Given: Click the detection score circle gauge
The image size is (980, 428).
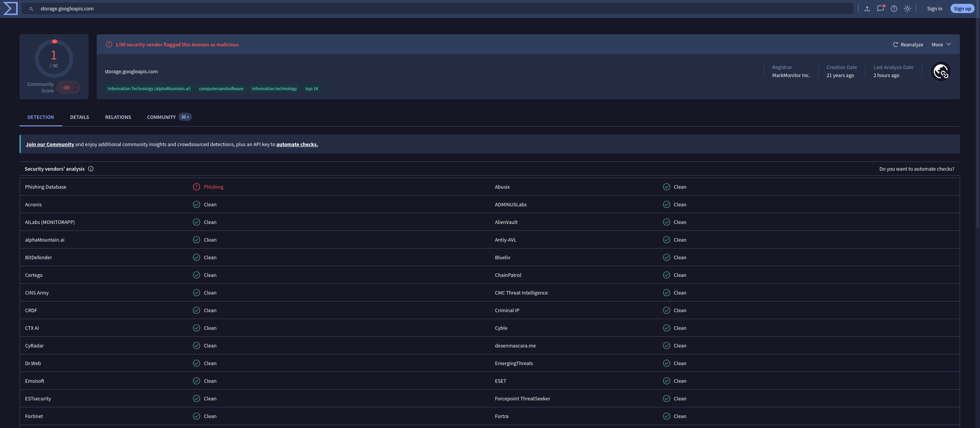Looking at the screenshot, I should [54, 58].
